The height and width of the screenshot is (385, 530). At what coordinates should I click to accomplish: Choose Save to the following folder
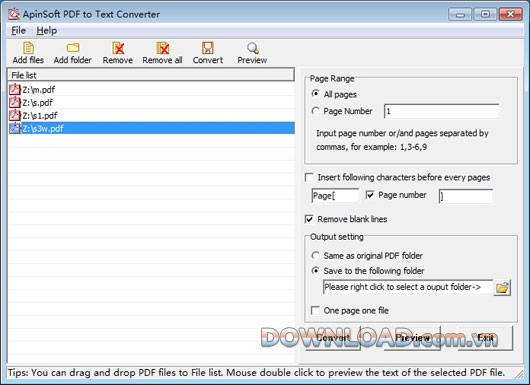tap(315, 270)
